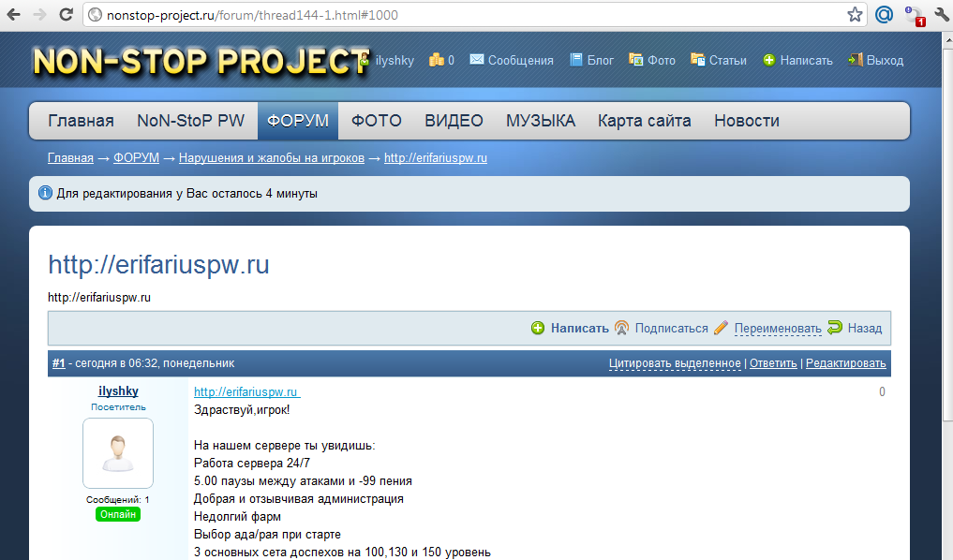Click http://erifariuspw.ru breadcrumb link
This screenshot has height=560, width=953.
coord(436,158)
